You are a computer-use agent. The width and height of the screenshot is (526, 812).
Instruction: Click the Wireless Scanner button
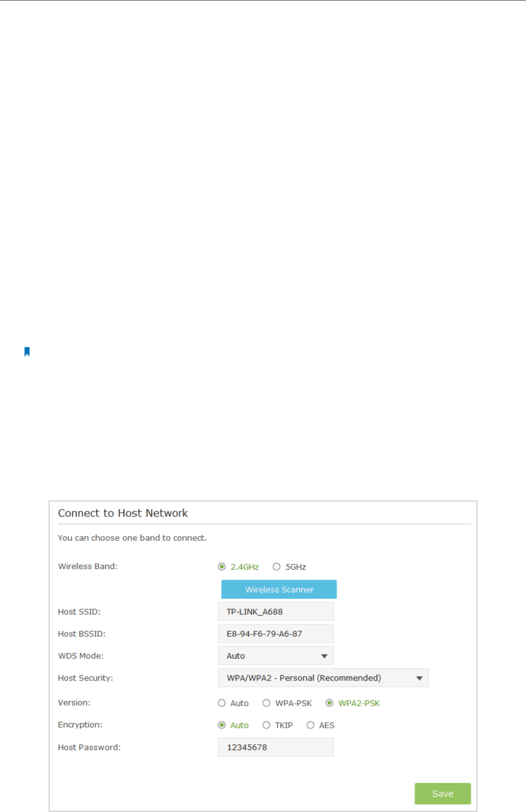coord(279,589)
